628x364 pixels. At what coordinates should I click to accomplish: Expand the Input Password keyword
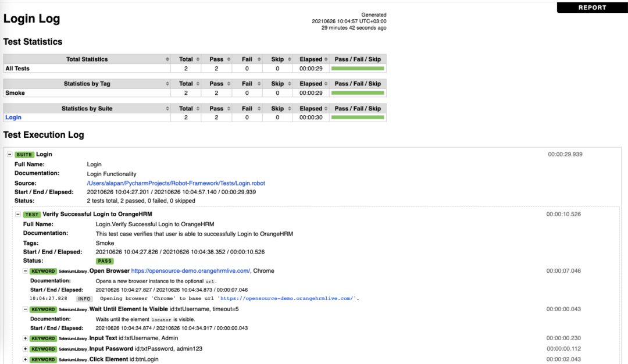pos(25,349)
